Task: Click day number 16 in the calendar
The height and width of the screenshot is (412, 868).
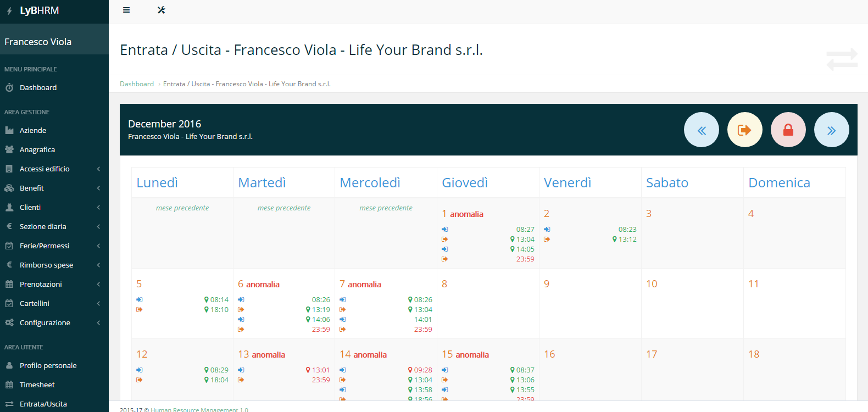Action: (x=549, y=354)
